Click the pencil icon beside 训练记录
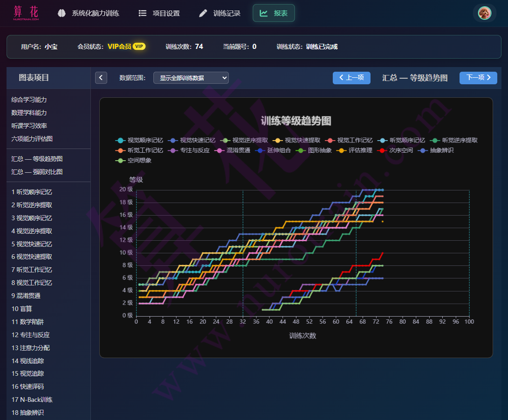 pos(203,13)
